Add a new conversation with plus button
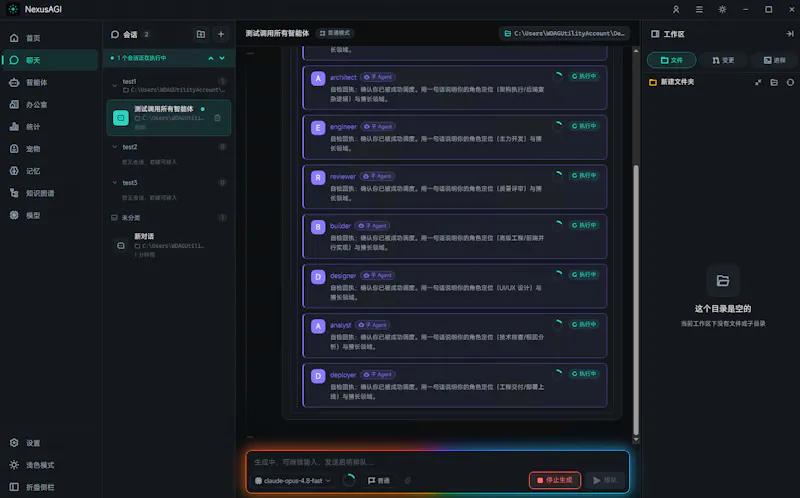The width and height of the screenshot is (800, 498). 221,34
